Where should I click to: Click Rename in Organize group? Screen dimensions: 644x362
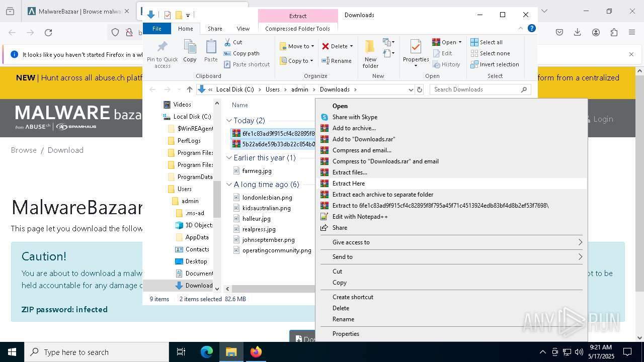coord(337,61)
